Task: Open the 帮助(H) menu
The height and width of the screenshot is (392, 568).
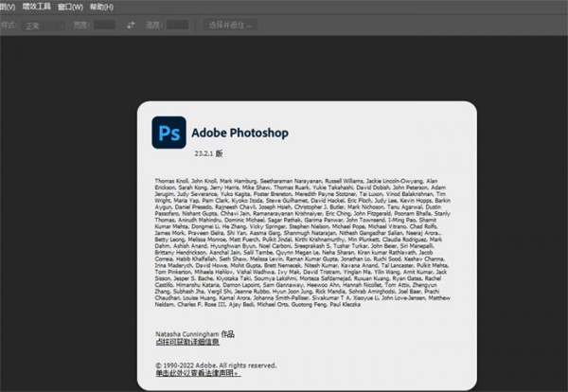Action: click(x=101, y=7)
